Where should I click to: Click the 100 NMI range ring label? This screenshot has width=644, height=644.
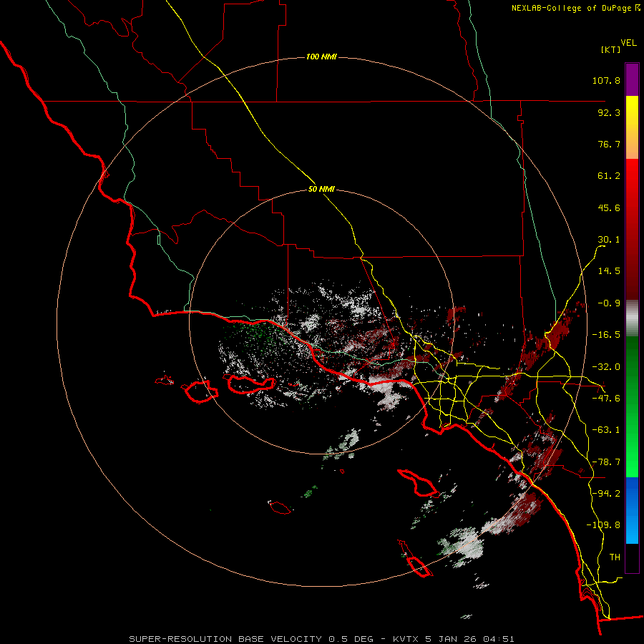[x=321, y=57]
